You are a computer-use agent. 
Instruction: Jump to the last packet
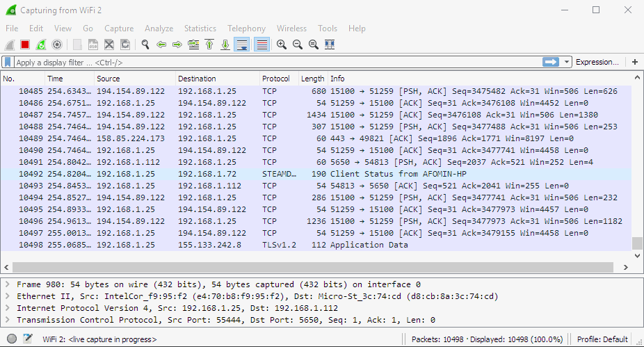click(x=225, y=45)
